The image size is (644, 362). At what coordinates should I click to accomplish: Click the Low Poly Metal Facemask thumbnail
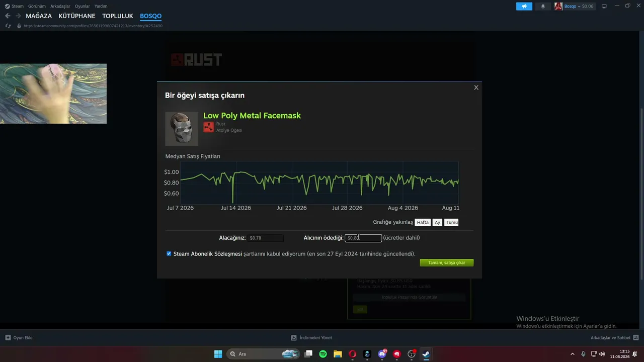tap(182, 129)
